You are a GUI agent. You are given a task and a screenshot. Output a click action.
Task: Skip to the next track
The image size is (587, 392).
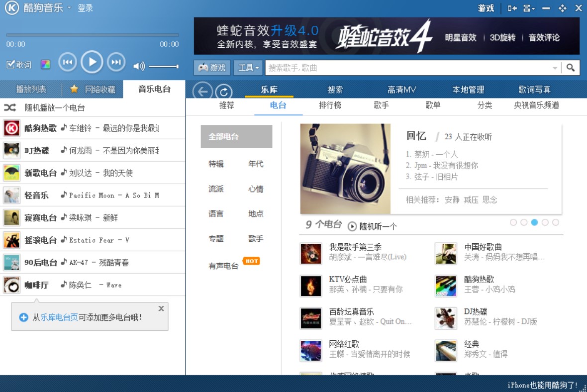point(116,62)
